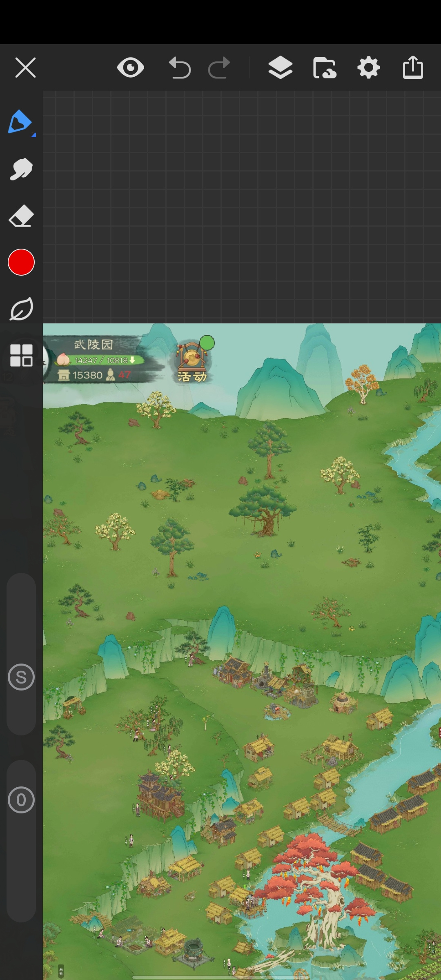Close the canvas with the X button
The image size is (441, 980).
[25, 67]
